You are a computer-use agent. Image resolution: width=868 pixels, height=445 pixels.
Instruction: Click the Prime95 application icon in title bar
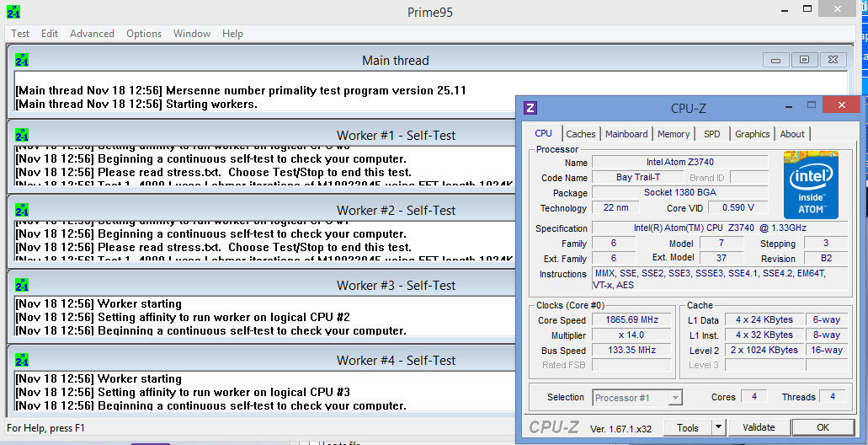13,12
